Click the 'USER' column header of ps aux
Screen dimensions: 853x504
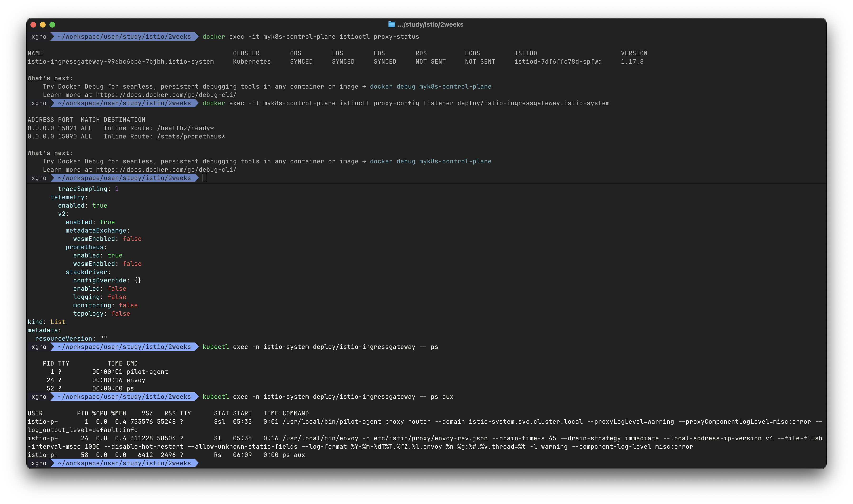pyautogui.click(x=35, y=413)
